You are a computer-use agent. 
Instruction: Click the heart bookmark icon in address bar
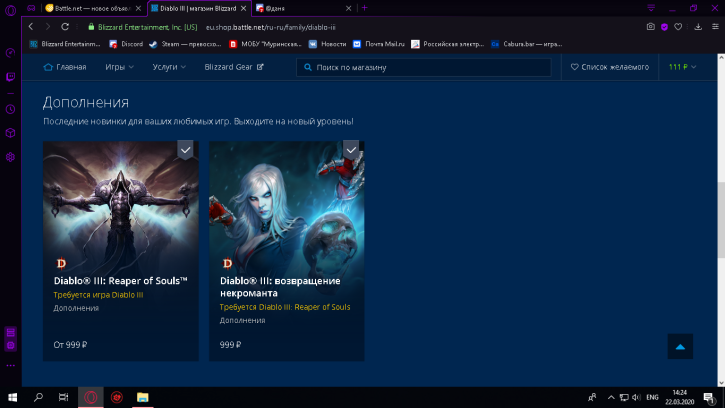point(679,26)
